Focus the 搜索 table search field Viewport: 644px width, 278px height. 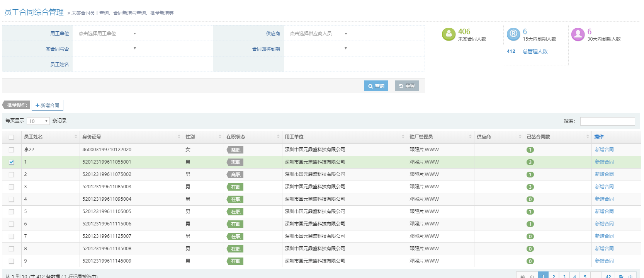[x=607, y=121]
